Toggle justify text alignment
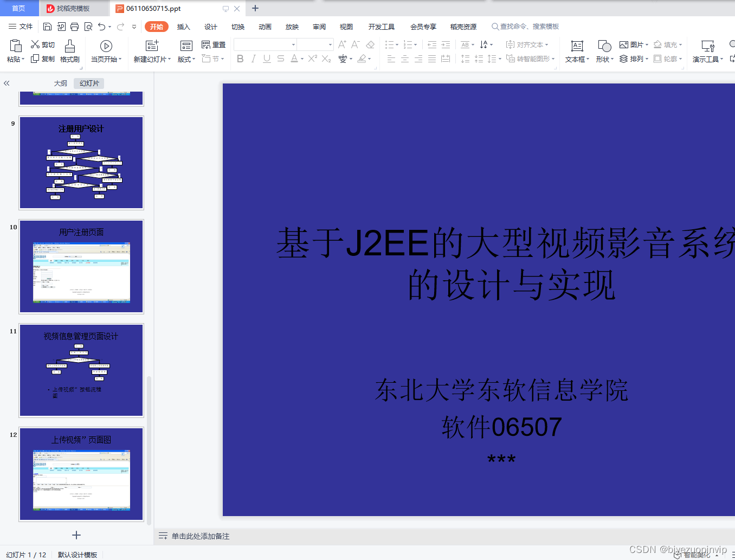 click(x=432, y=59)
